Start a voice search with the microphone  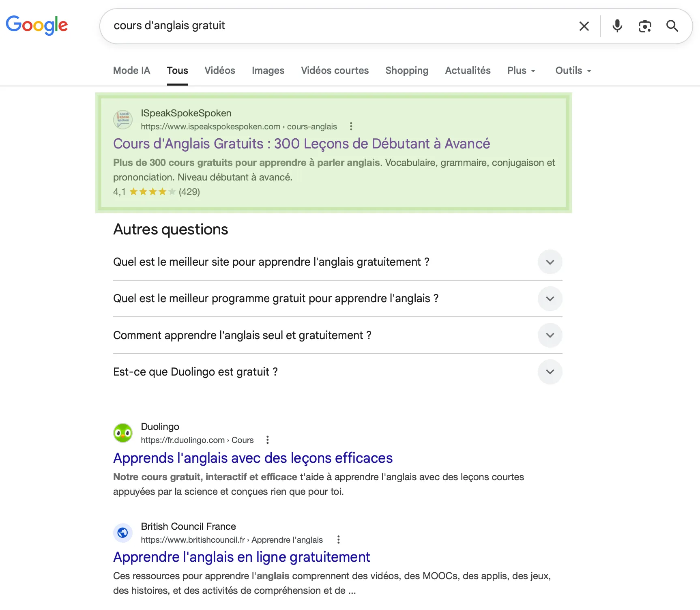(x=617, y=26)
